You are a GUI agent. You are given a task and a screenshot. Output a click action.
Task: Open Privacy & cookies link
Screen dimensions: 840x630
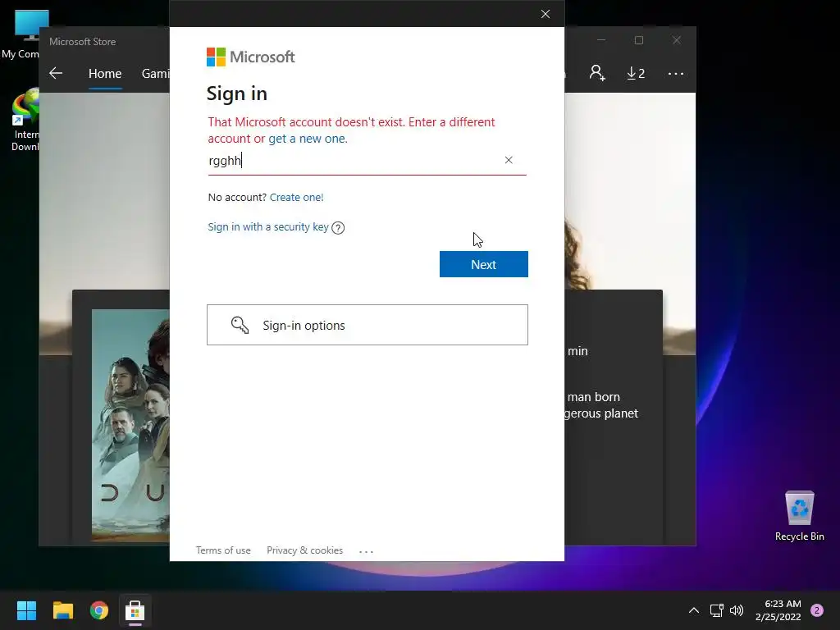304,550
